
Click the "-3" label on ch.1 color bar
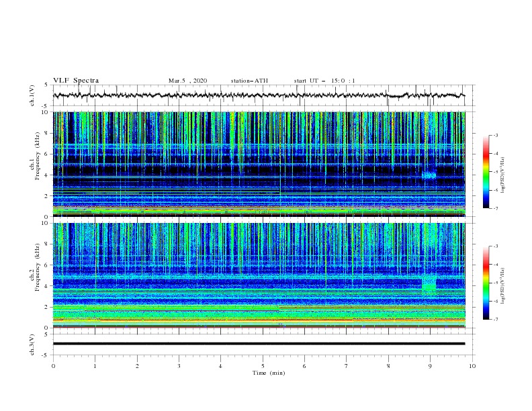pyautogui.click(x=495, y=135)
